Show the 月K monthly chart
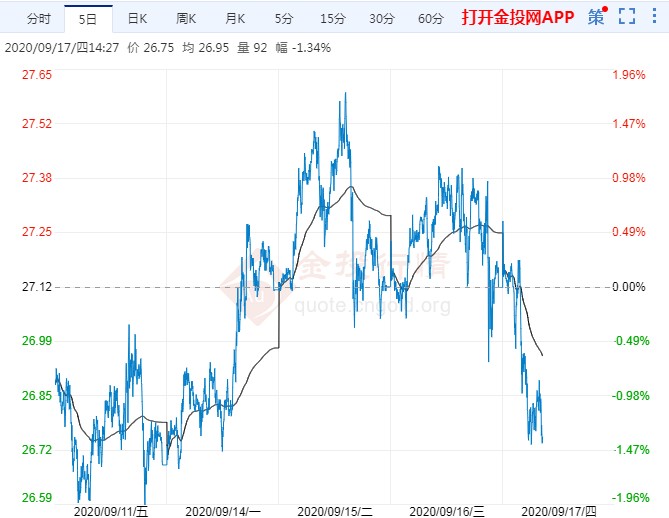The height and width of the screenshot is (518, 669). tap(235, 18)
